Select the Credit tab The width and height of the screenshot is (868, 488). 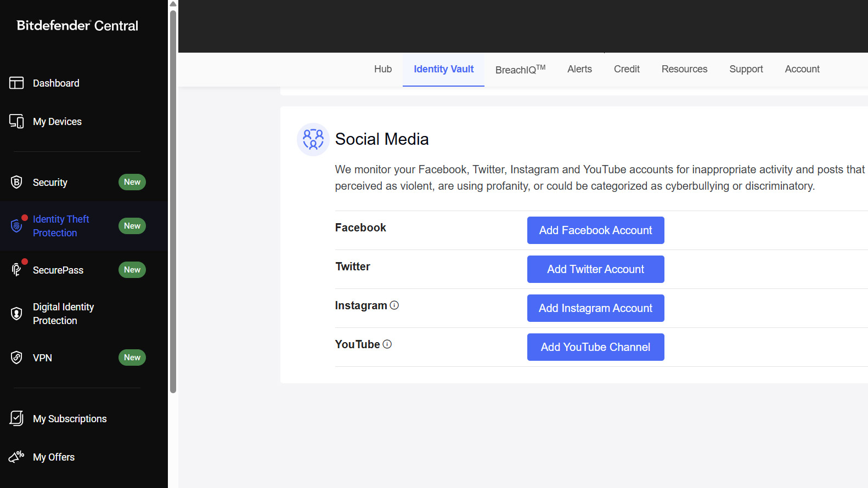(626, 69)
